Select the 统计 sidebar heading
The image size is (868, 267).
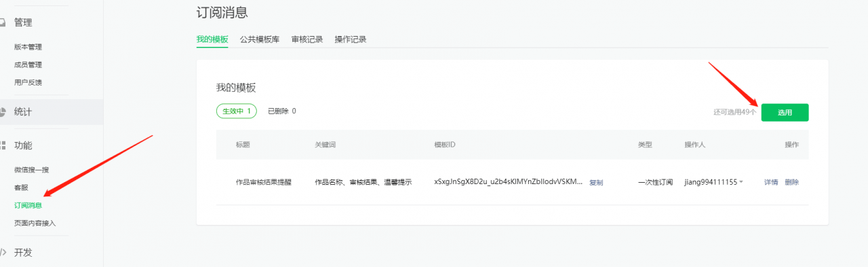coord(23,111)
